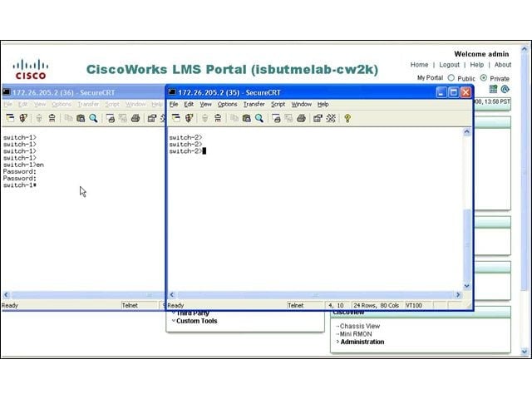Click Print Screen icon in SecureCRT (35) toolbar
Image resolution: width=532 pixels, height=399 pixels.
click(x=276, y=118)
